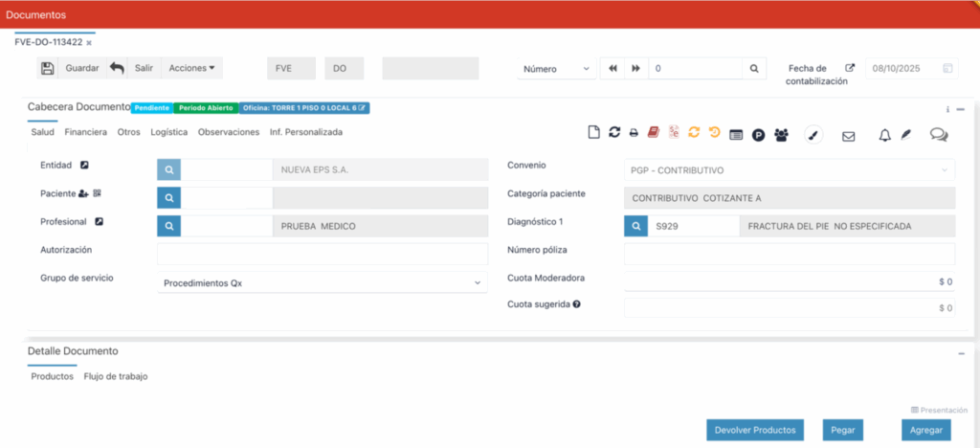
Task: Open the Flujo de trabajo tab
Action: click(116, 376)
